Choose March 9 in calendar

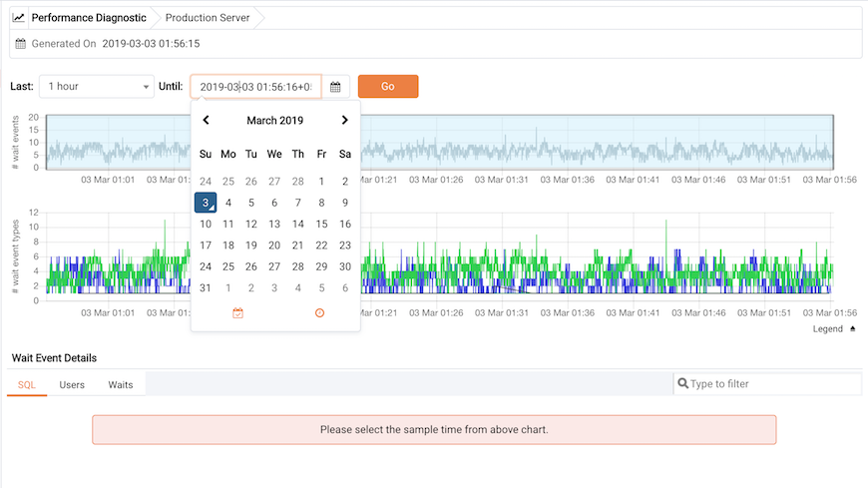click(x=345, y=203)
